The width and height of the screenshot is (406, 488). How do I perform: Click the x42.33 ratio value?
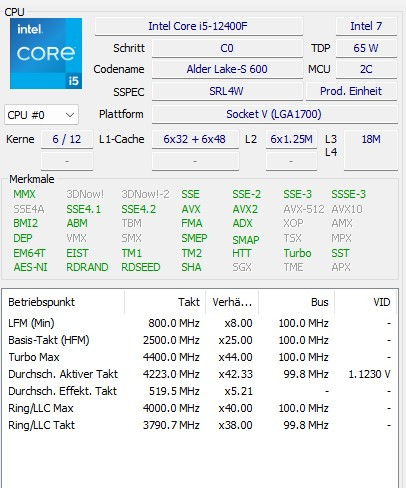pyautogui.click(x=235, y=374)
